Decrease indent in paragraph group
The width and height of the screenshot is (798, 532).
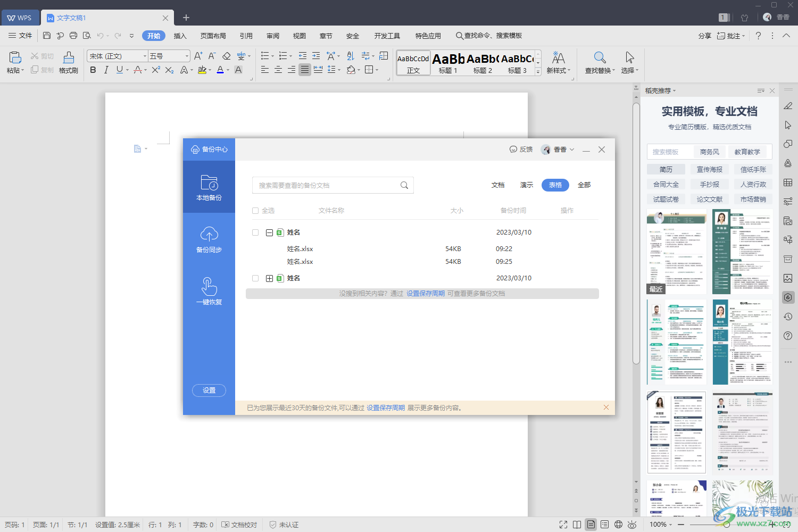[x=303, y=56]
